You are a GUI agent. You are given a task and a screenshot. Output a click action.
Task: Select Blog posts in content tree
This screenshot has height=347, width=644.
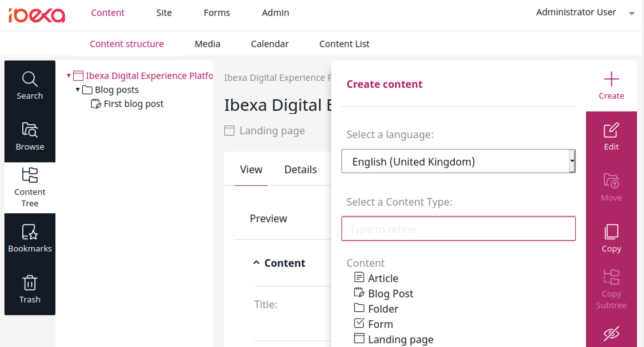click(x=117, y=90)
